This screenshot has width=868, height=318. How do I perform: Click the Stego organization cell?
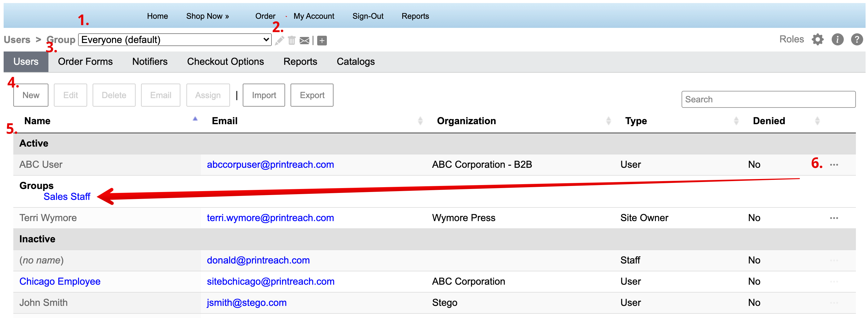click(x=445, y=303)
